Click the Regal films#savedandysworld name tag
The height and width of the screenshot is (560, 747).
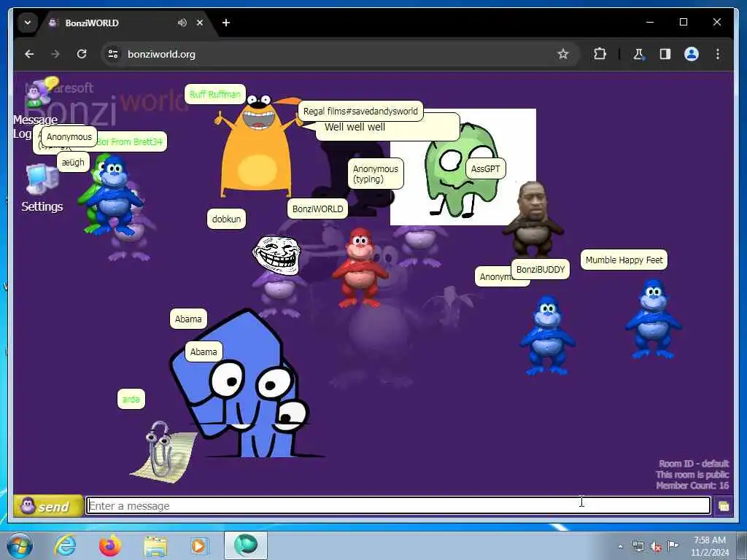[x=360, y=111]
